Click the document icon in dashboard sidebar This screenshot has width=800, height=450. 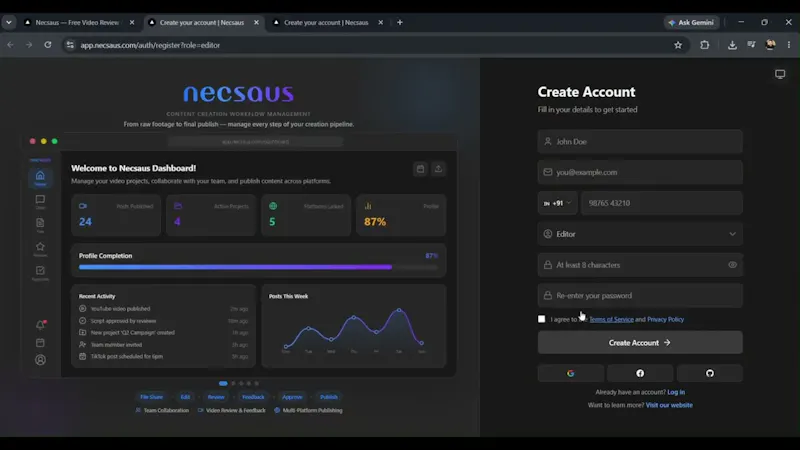point(40,224)
